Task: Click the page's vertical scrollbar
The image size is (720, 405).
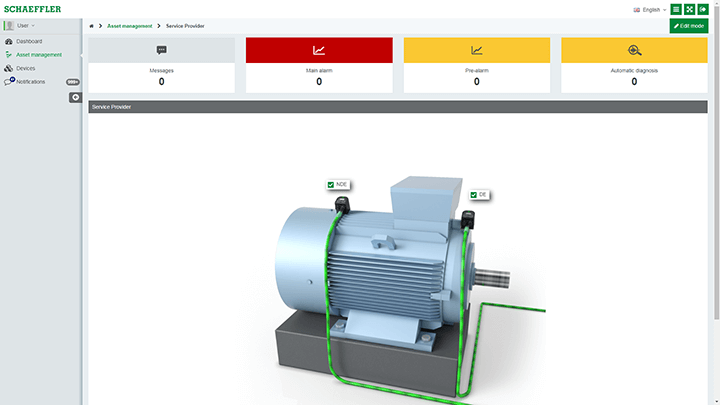Action: tap(716, 200)
